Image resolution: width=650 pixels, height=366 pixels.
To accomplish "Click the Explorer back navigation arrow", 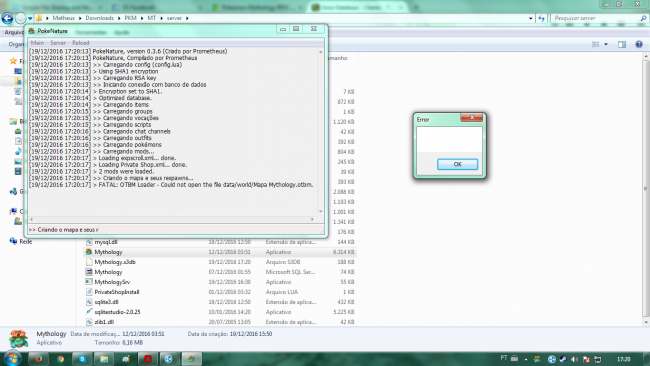I will click(7, 18).
